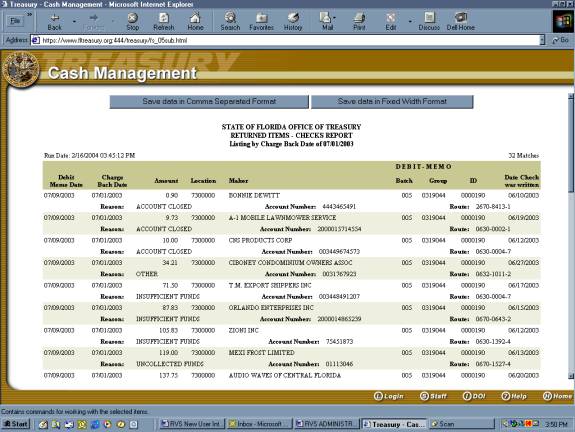Click the system tray clock showing 3:50 PM
This screenshot has width=575, height=432.
[x=556, y=424]
